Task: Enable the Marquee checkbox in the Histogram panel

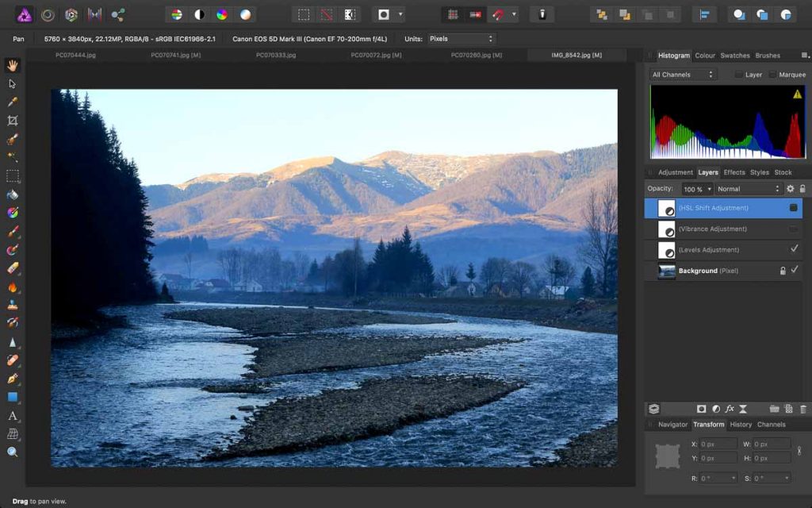Action: click(773, 75)
